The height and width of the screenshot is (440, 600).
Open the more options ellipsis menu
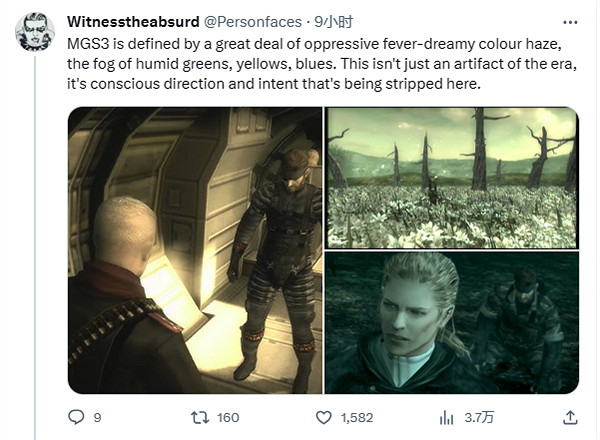pos(570,23)
